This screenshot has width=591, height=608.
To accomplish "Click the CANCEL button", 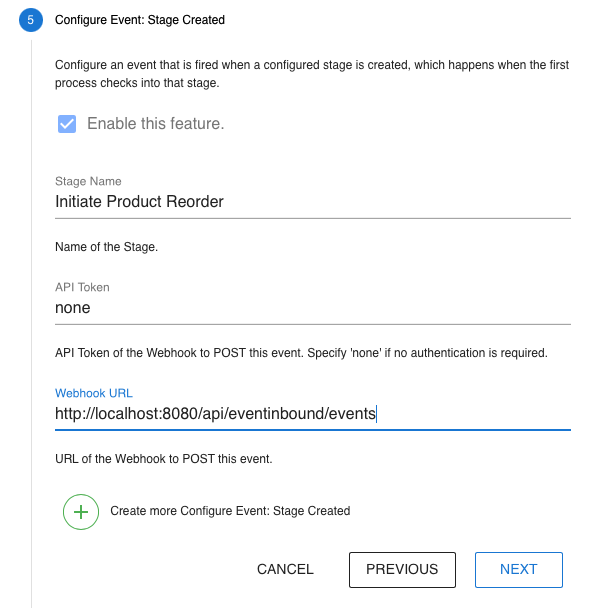I will [x=285, y=569].
